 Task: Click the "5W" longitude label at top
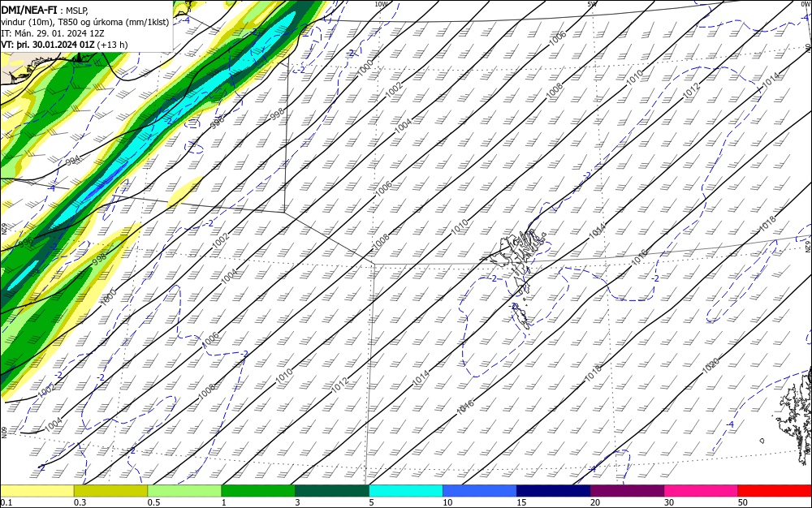[592, 4]
